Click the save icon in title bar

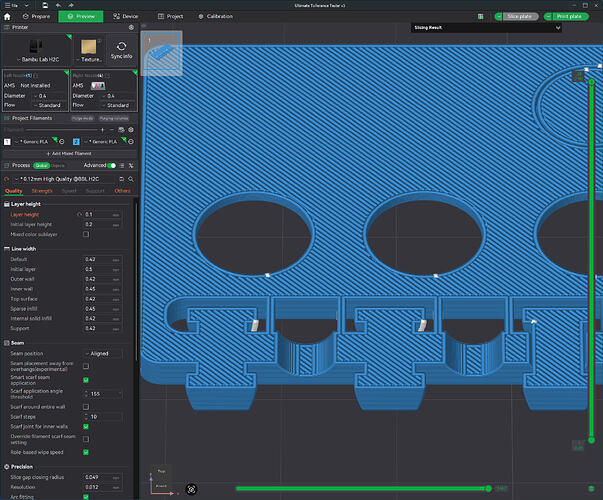(x=45, y=5)
